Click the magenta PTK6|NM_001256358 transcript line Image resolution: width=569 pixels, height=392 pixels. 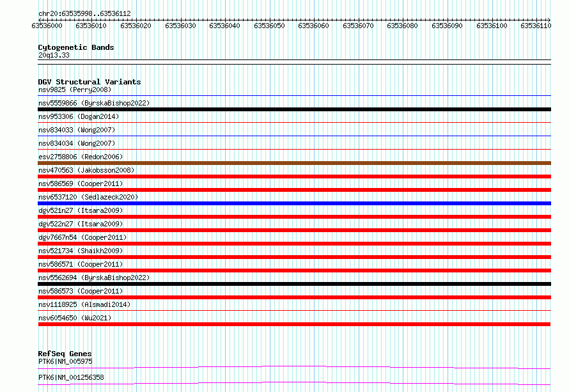(294, 383)
